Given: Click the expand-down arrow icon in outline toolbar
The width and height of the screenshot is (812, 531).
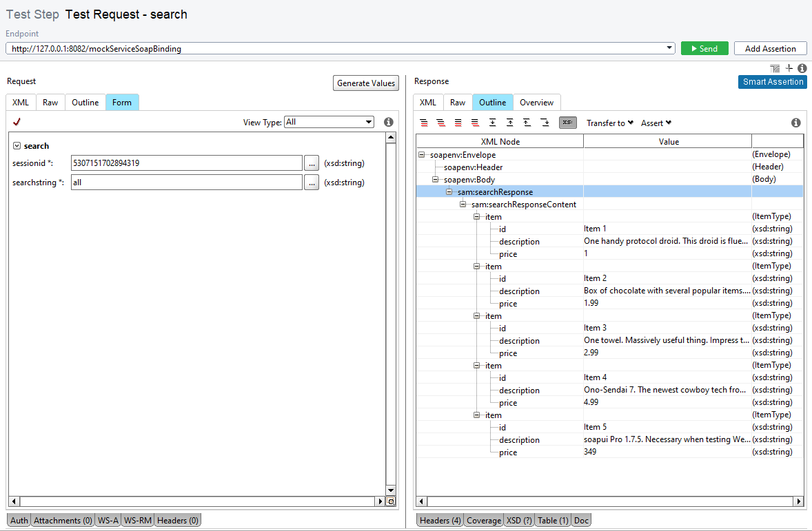Looking at the screenshot, I should [x=492, y=123].
